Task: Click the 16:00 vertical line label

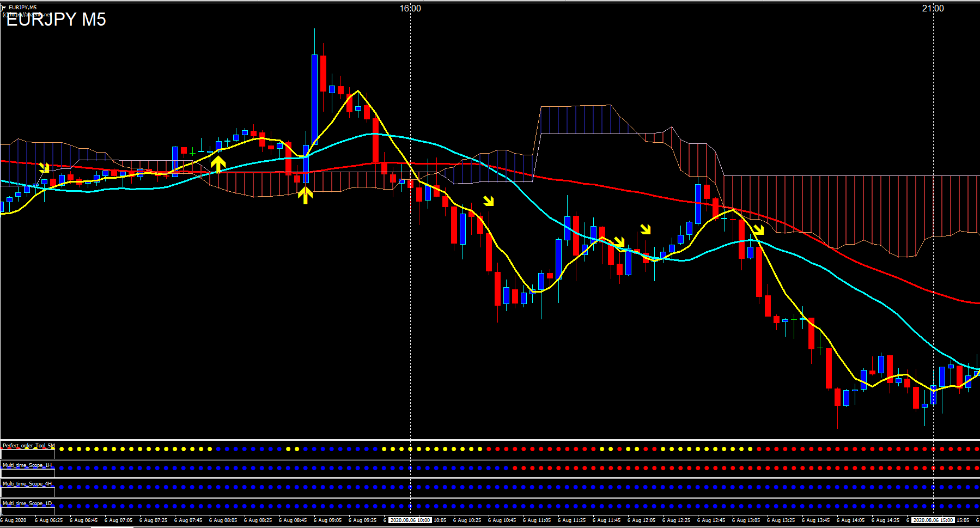Action: point(410,8)
